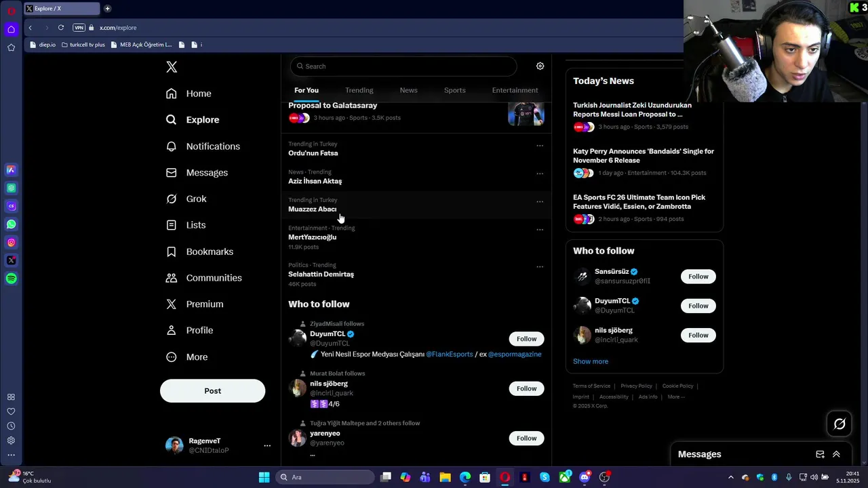Follow DuyumTCL in main feed

pos(526,339)
